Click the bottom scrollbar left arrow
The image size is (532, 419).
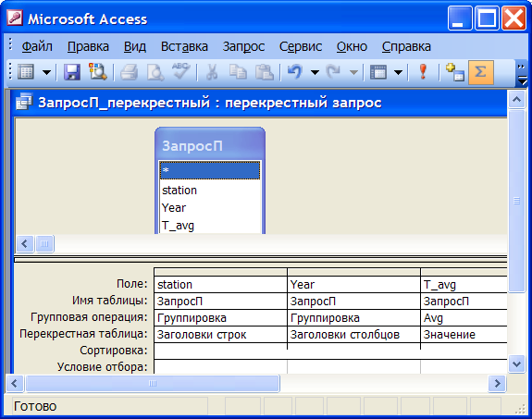click(x=15, y=383)
